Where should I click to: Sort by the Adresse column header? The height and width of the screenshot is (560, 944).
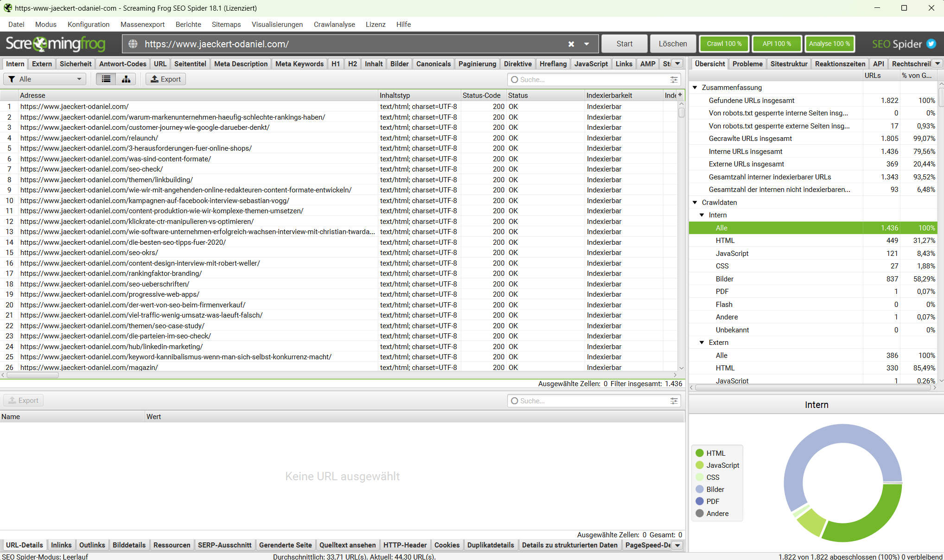[x=198, y=95]
